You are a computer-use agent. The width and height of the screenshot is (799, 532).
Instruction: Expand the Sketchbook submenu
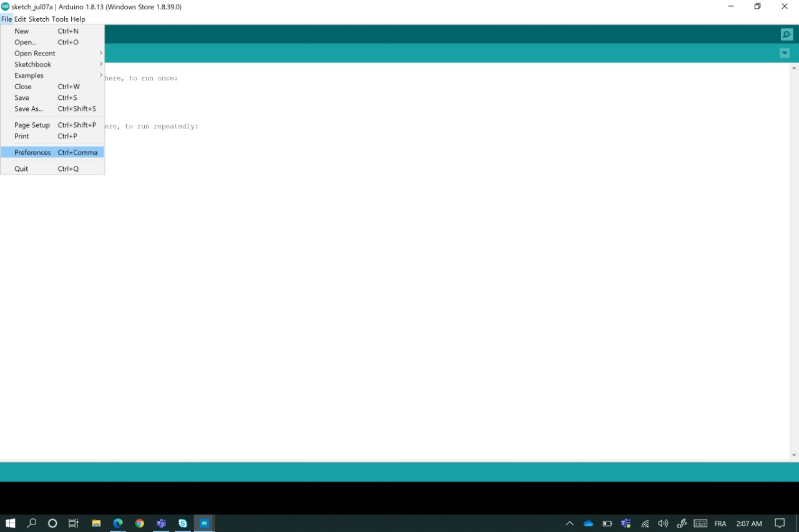tap(52, 65)
